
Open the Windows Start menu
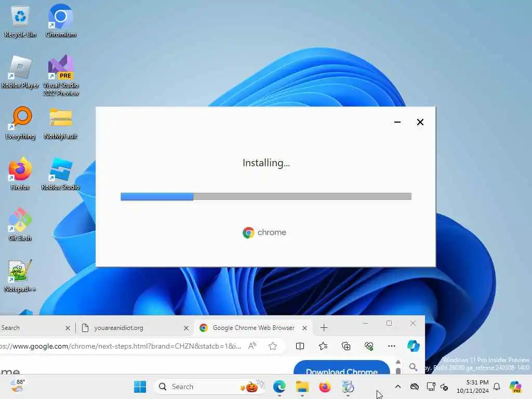(x=140, y=387)
